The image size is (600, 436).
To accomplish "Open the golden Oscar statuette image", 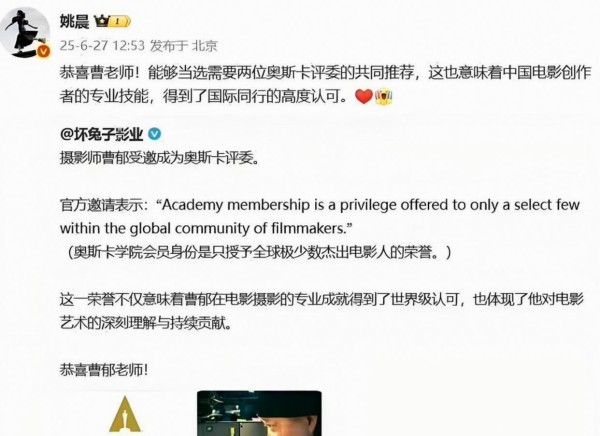I will [125, 415].
